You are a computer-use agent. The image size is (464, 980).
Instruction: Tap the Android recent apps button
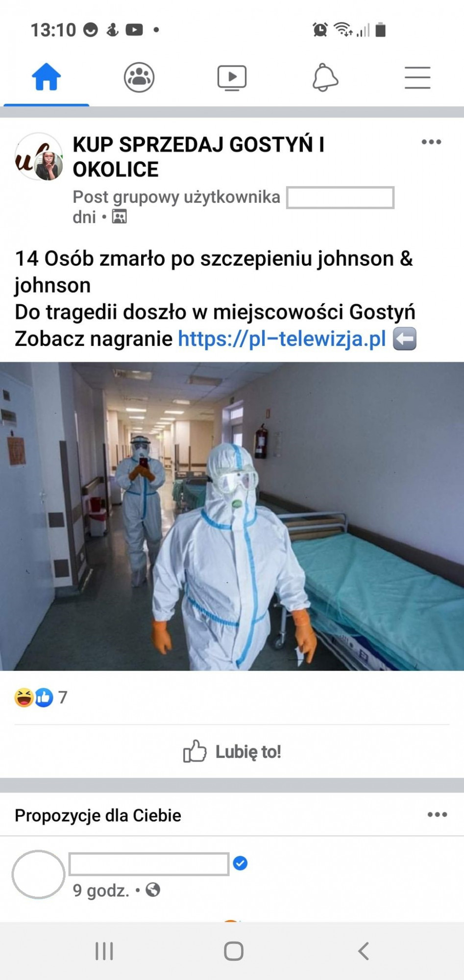pyautogui.click(x=104, y=951)
